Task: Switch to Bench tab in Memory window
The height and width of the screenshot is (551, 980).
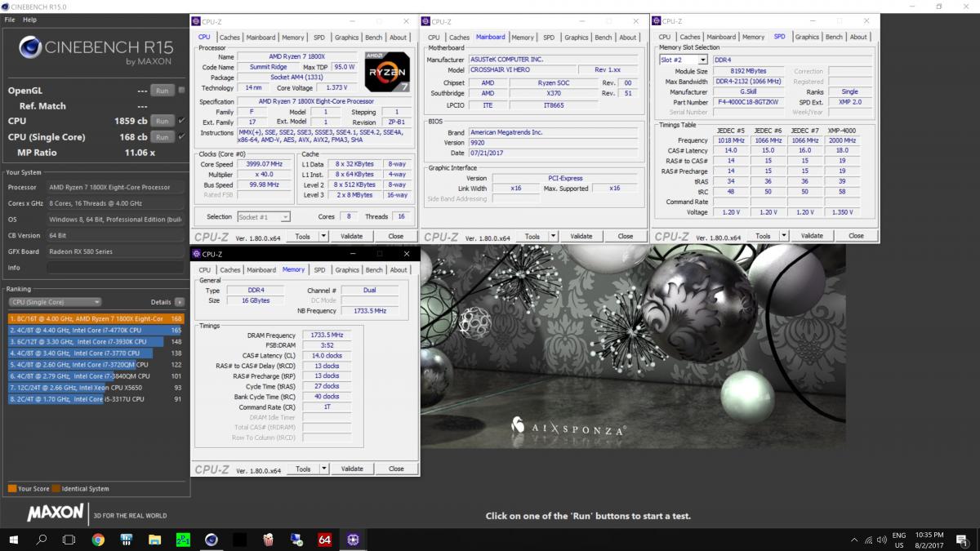Action: click(374, 269)
